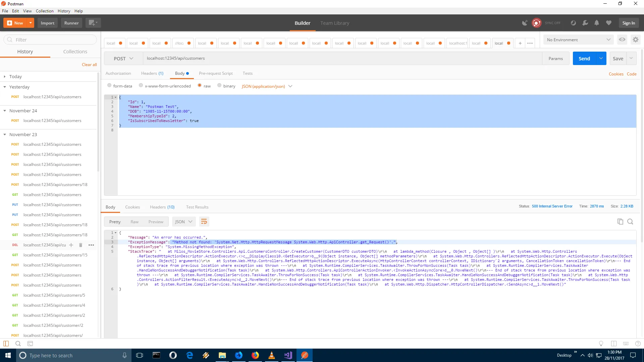Click the new window toolbar icon
The height and width of the screenshot is (362, 644).
click(x=92, y=23)
